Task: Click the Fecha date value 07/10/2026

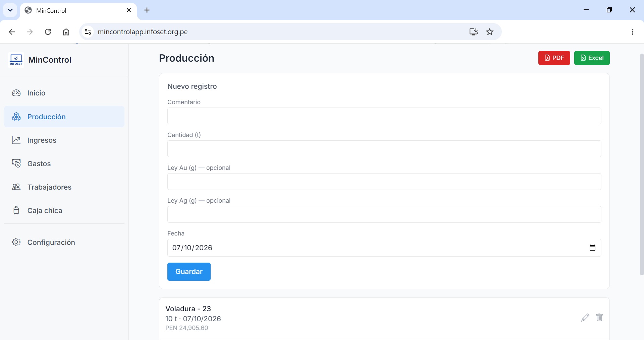Action: pos(192,248)
